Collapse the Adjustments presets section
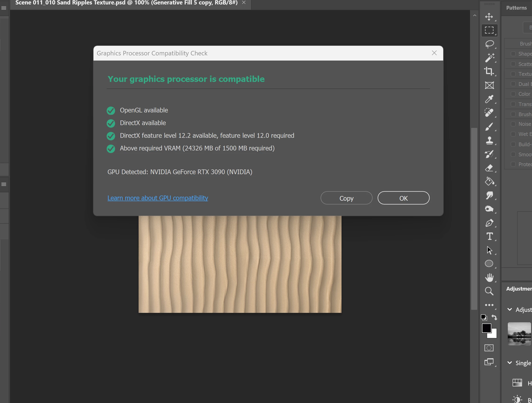Screen dimensions: 532x403 pyautogui.click(x=509, y=310)
